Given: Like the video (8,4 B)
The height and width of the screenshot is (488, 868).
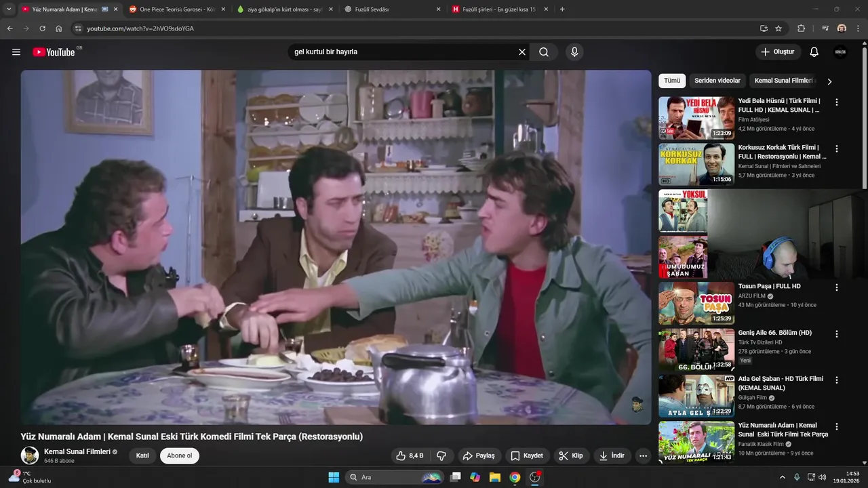Looking at the screenshot, I should point(410,455).
